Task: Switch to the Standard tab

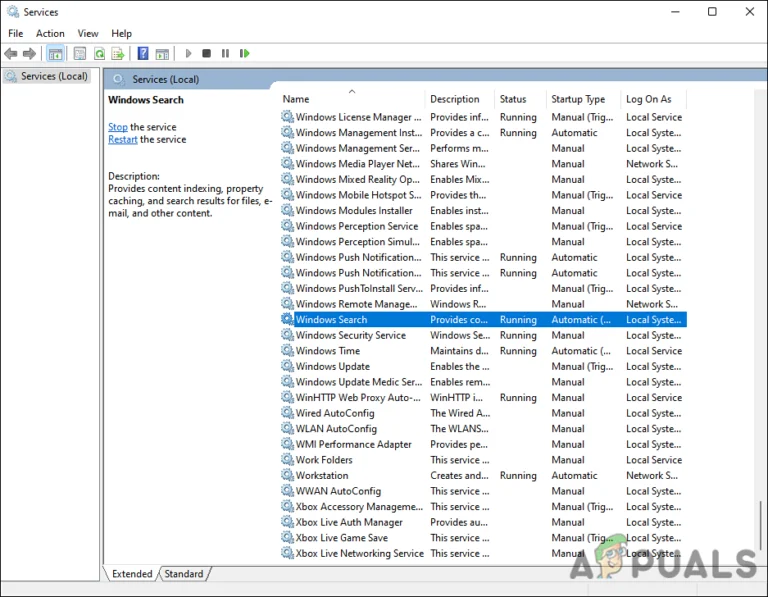Action: (184, 573)
